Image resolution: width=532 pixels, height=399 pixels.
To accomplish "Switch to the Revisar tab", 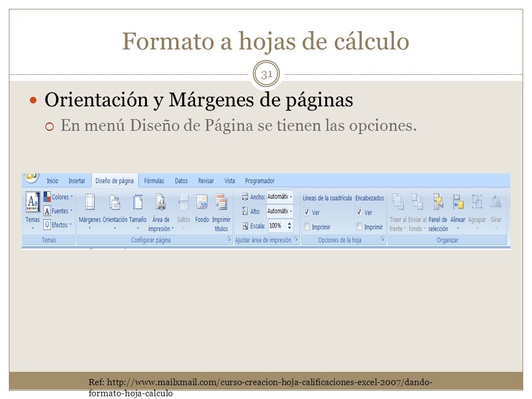I will (x=206, y=181).
